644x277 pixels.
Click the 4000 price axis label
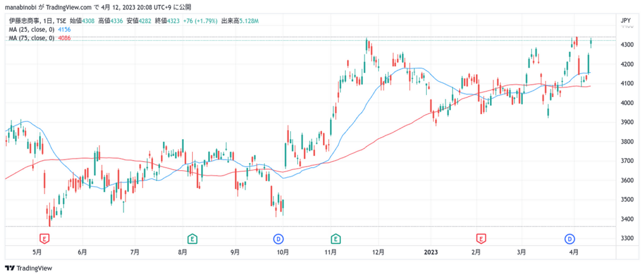[627, 103]
